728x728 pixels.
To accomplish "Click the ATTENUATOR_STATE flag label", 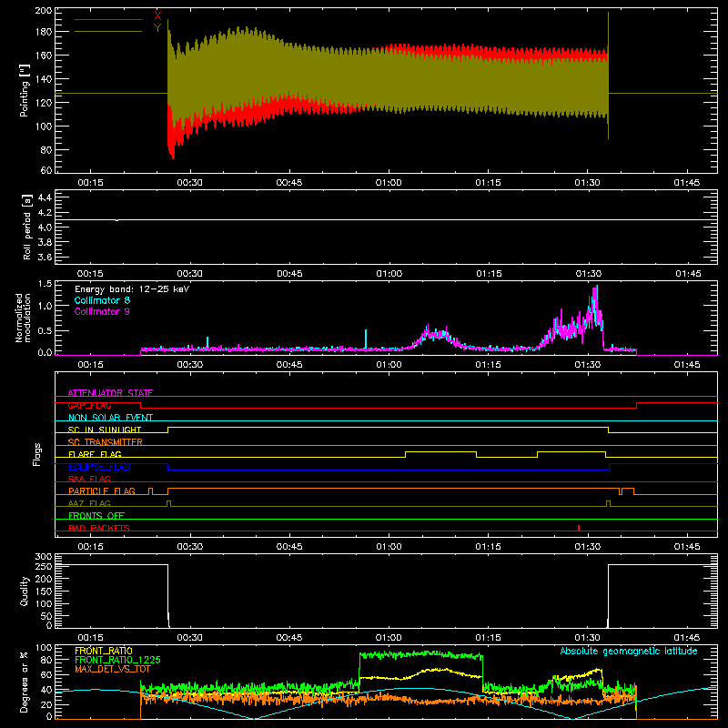I will pos(110,393).
